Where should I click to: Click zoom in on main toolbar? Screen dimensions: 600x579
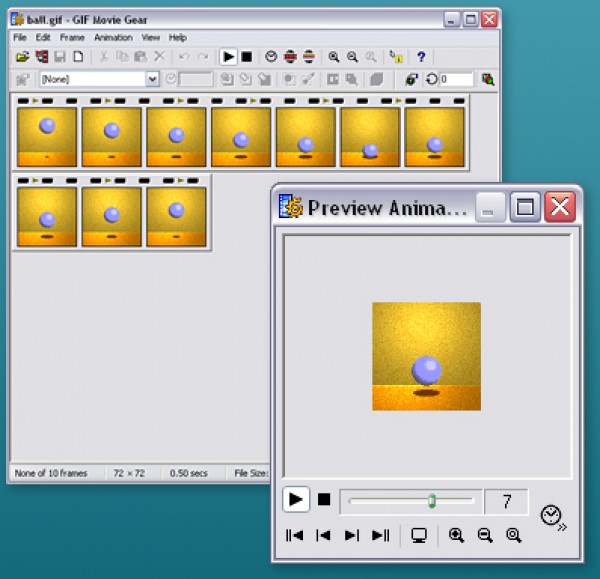point(334,58)
